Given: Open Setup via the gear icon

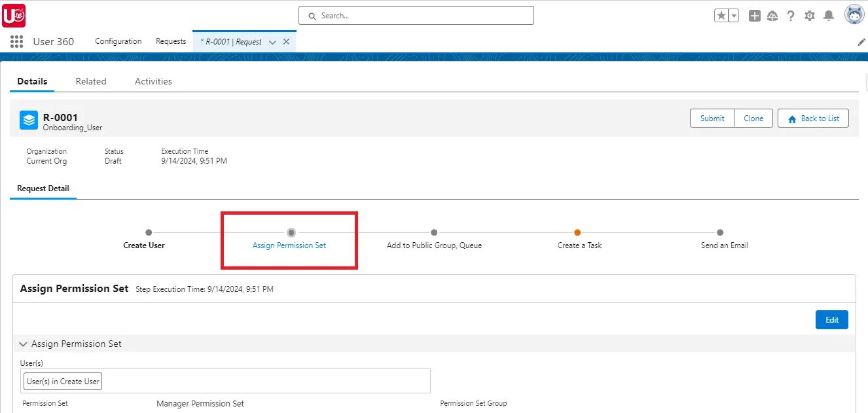Looking at the screenshot, I should click(x=809, y=14).
